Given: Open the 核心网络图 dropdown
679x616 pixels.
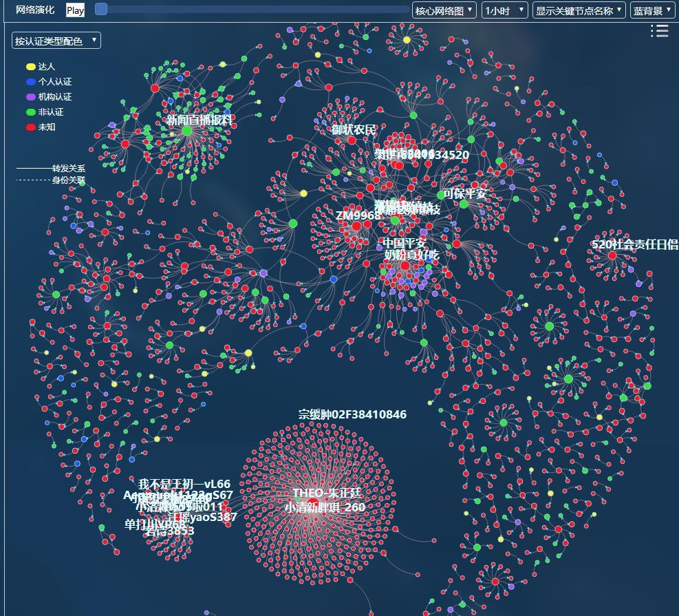Looking at the screenshot, I should tap(444, 10).
